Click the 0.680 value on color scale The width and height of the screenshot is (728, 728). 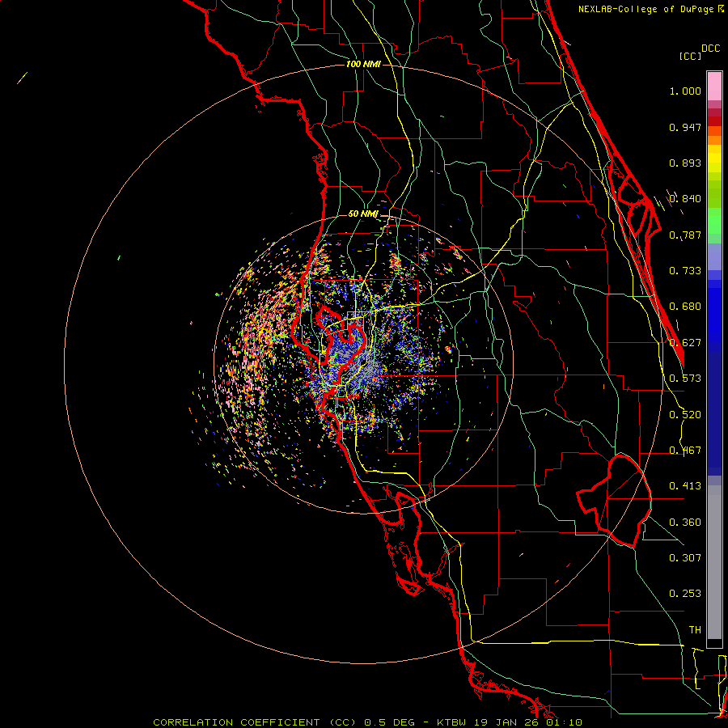[x=685, y=307]
